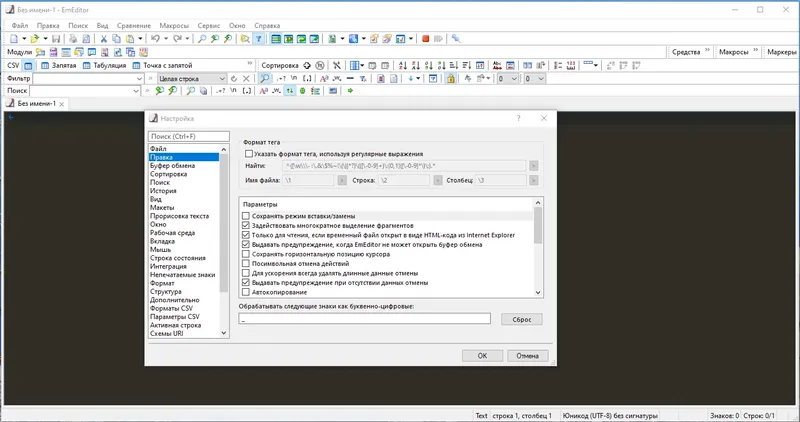
Task: Click the help question mark in Настройка dialog
Action: pos(518,118)
